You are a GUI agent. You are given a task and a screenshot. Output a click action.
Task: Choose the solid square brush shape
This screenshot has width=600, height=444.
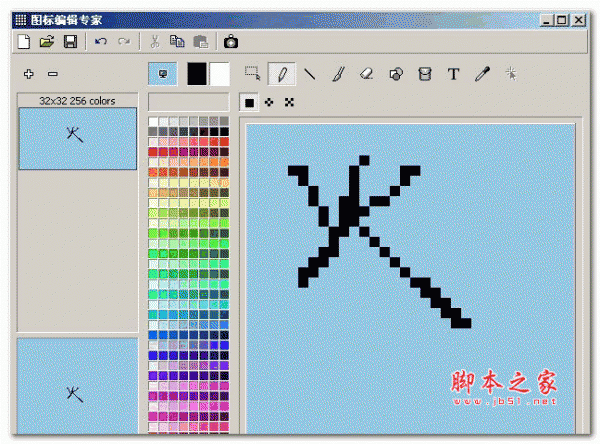click(x=249, y=103)
